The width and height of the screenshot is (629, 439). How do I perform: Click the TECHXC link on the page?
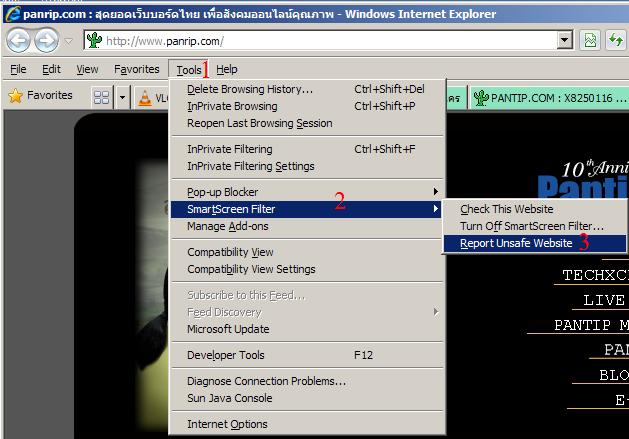[595, 275]
